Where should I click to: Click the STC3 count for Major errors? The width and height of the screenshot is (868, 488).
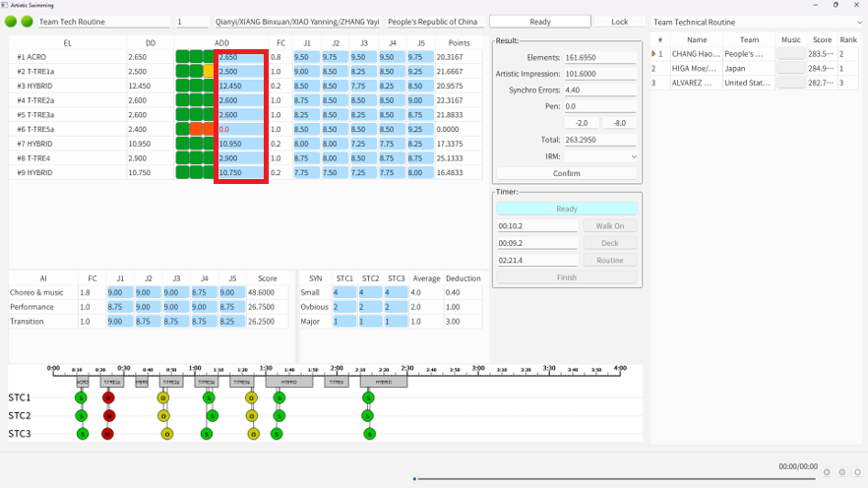click(x=397, y=321)
